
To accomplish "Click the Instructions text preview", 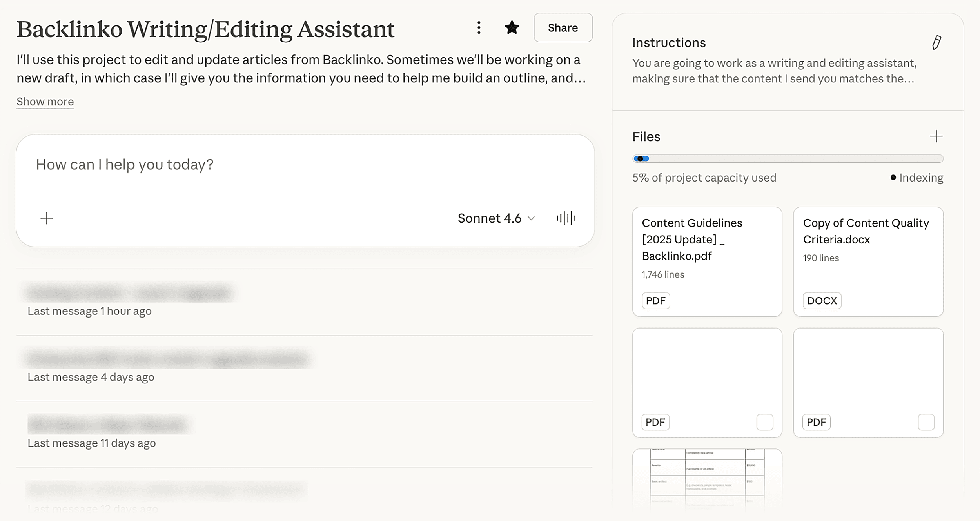I will point(774,71).
